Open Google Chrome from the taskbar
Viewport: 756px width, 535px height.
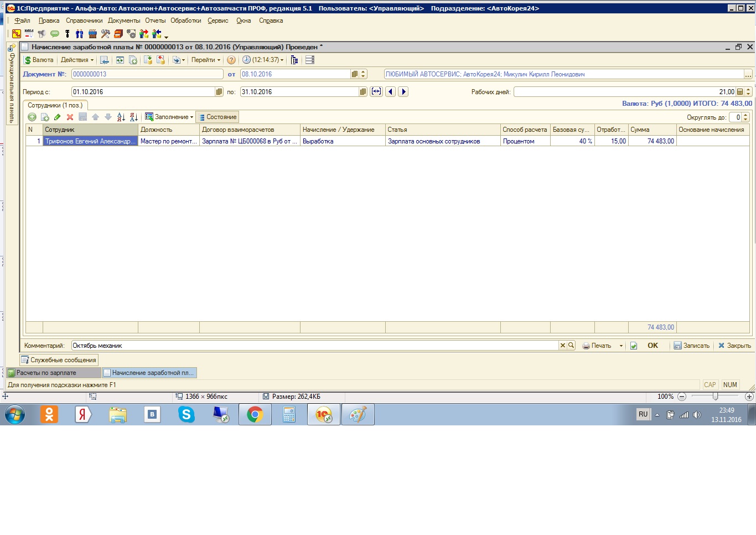[255, 414]
